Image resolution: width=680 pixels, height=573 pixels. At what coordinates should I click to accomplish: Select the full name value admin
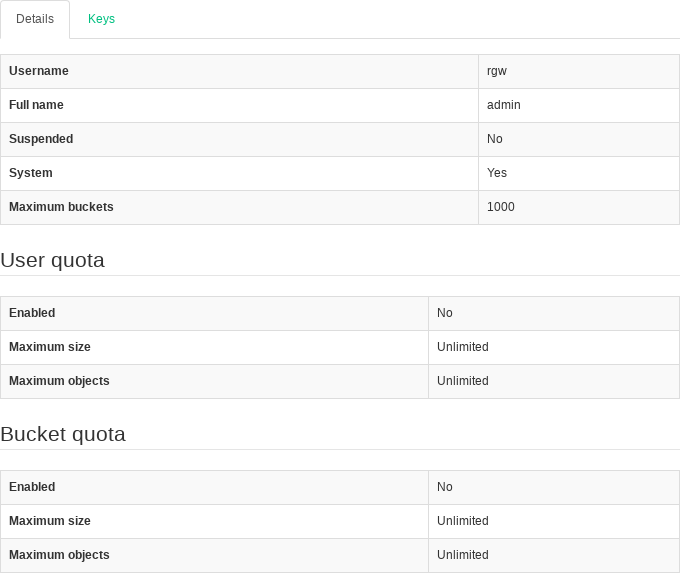(x=503, y=105)
